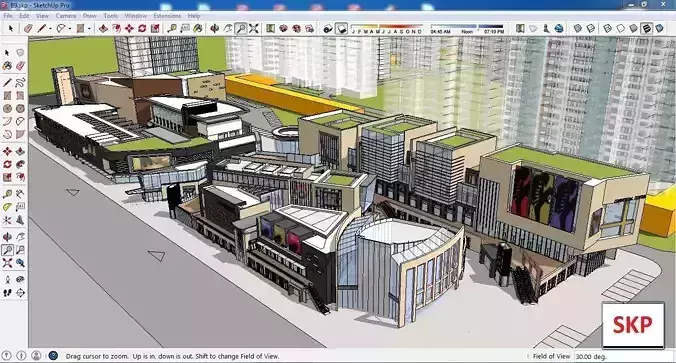The height and width of the screenshot is (363, 676).
Task: Choose the Paint Bucket in the top toolbar
Action: 197,28
